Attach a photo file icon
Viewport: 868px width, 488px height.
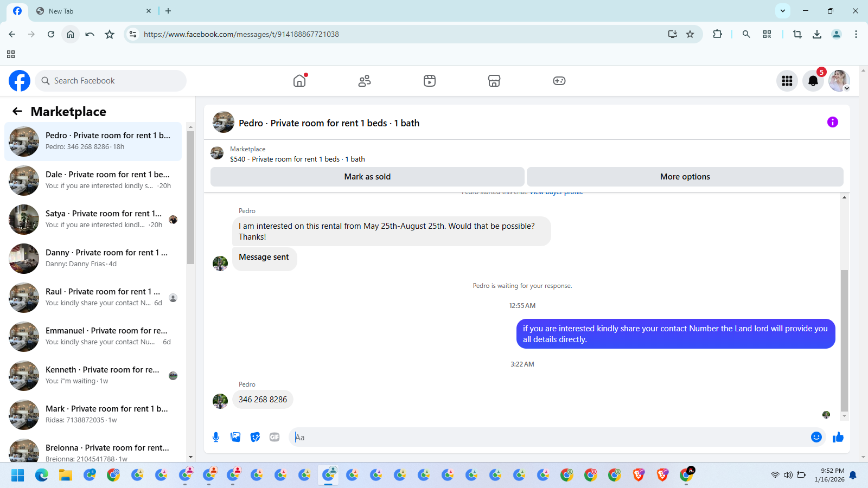pyautogui.click(x=235, y=437)
